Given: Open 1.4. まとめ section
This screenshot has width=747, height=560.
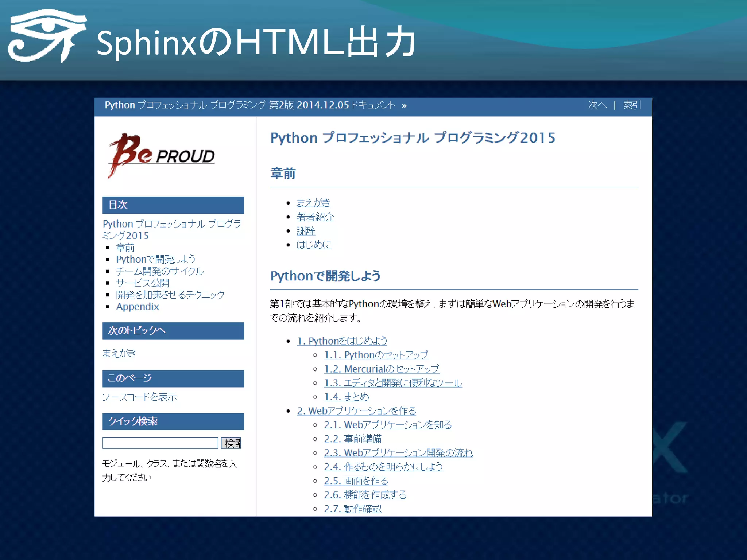Looking at the screenshot, I should tap(347, 397).
